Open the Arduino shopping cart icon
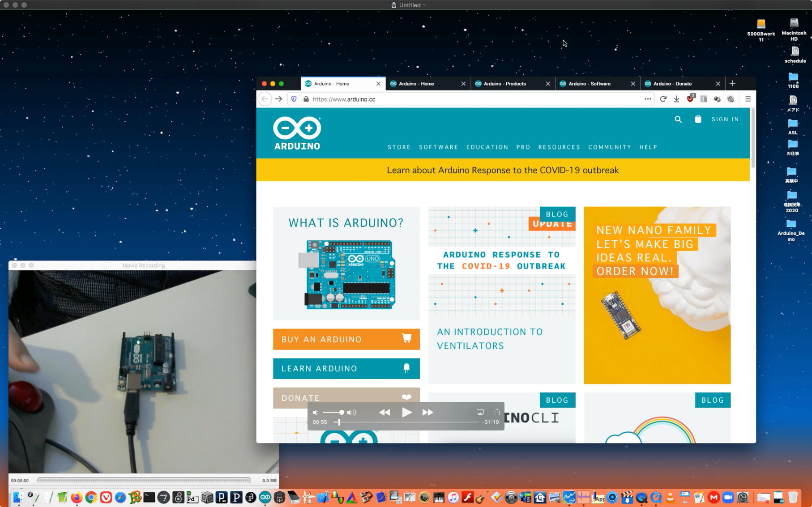The width and height of the screenshot is (812, 507). pyautogui.click(x=698, y=119)
